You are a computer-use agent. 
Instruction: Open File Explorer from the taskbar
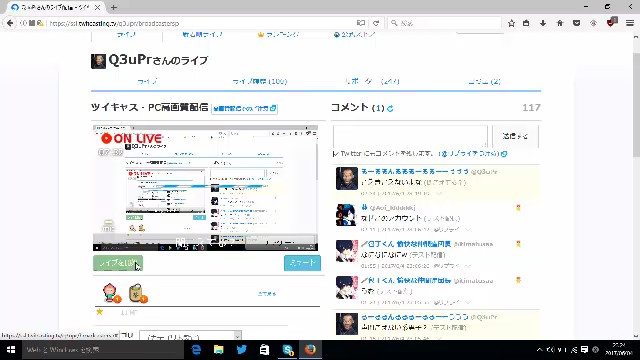point(219,350)
